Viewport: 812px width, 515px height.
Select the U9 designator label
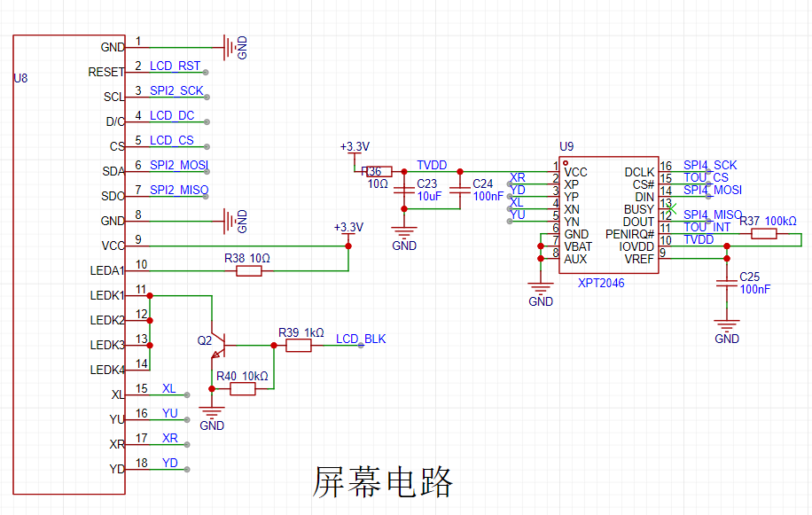(566, 146)
